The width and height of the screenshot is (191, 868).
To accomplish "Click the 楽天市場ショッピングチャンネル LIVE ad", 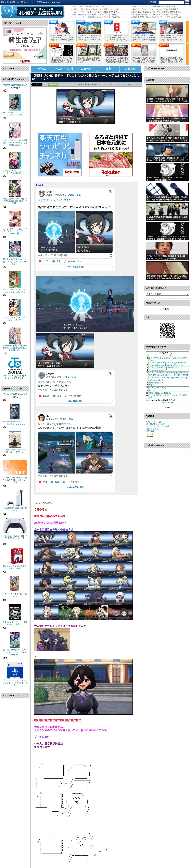I will 60,155.
